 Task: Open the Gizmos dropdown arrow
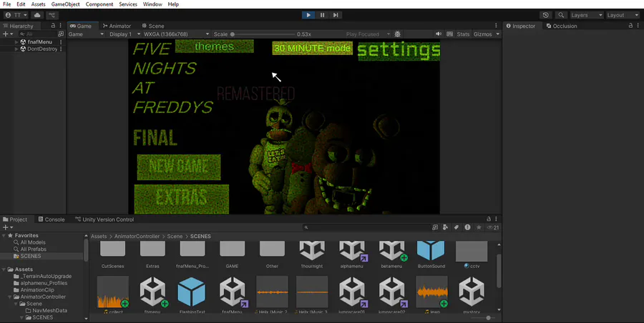pyautogui.click(x=497, y=34)
